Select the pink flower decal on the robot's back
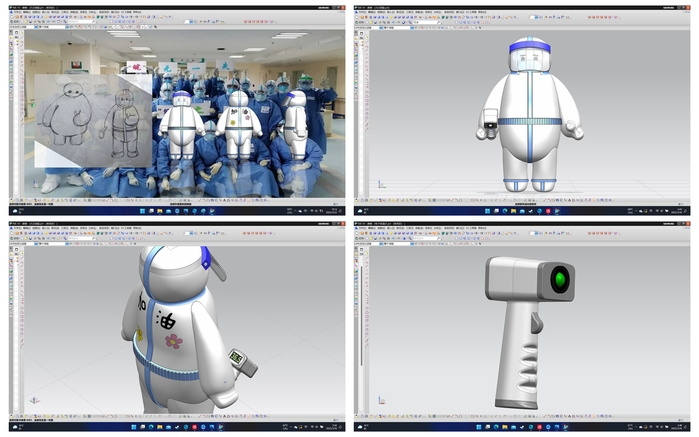The width and height of the screenshot is (699, 437). (x=174, y=341)
